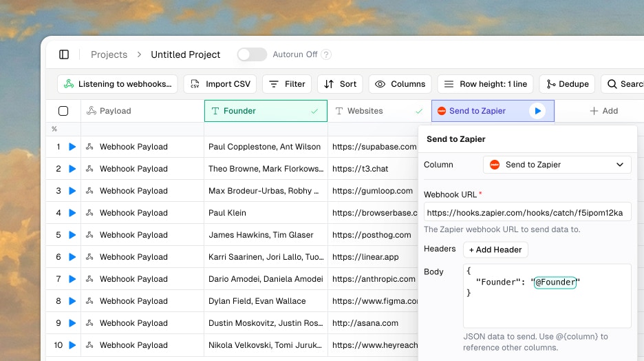Select the https://t3.chat cell
The width and height of the screenshot is (644, 361).
(373, 169)
